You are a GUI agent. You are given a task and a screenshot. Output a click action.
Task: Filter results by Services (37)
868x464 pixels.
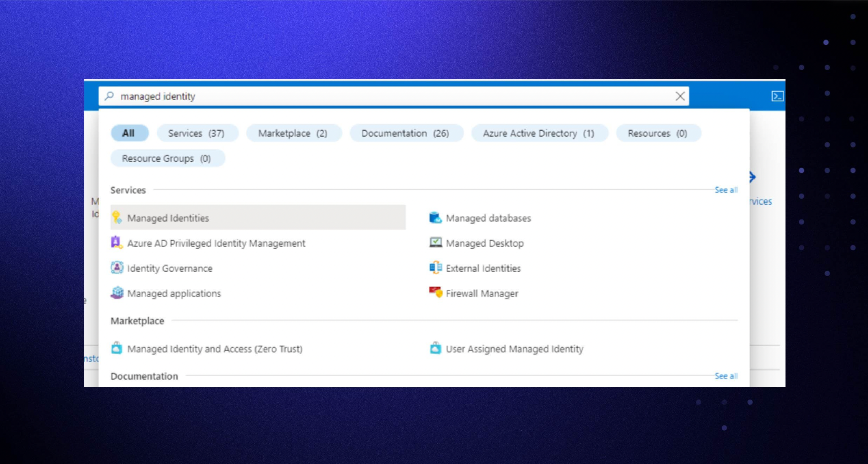pos(197,133)
